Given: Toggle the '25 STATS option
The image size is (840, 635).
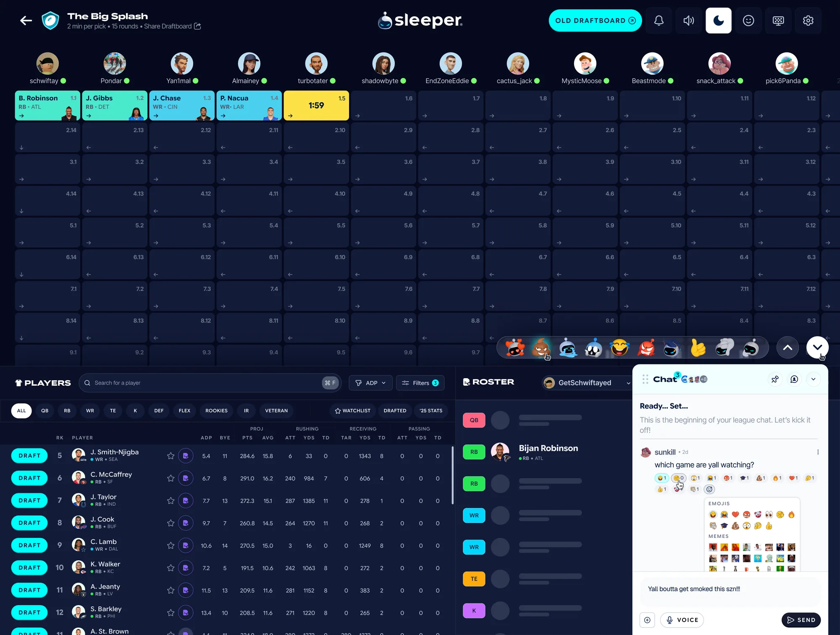Looking at the screenshot, I should (431, 411).
